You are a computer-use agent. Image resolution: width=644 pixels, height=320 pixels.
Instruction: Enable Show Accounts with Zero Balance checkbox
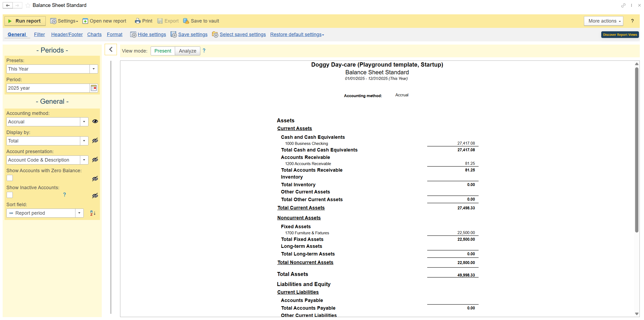(x=10, y=178)
